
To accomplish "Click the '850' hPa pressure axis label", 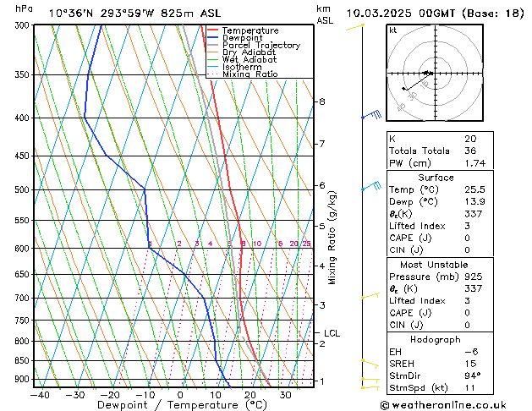I will (22, 360).
